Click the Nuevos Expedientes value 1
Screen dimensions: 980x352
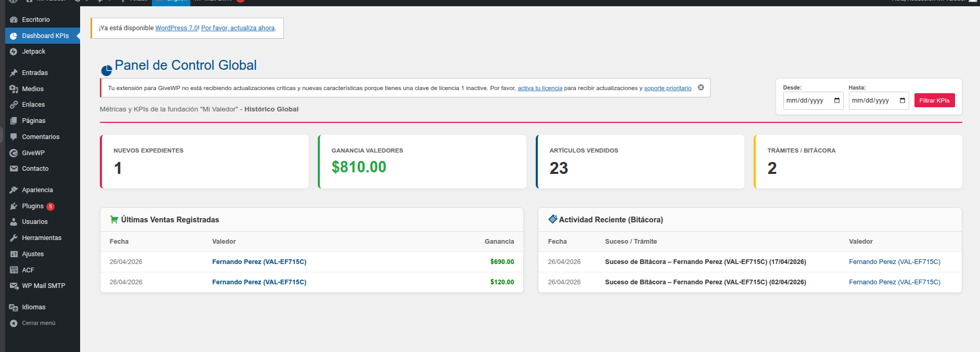[118, 168]
